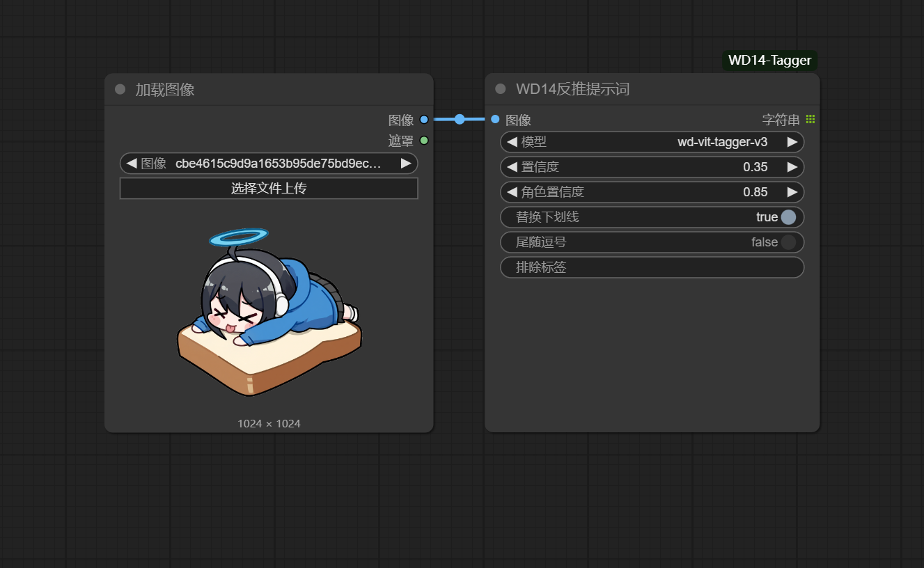Click 选择文件上传 button
The width and height of the screenshot is (924, 568).
click(x=269, y=189)
